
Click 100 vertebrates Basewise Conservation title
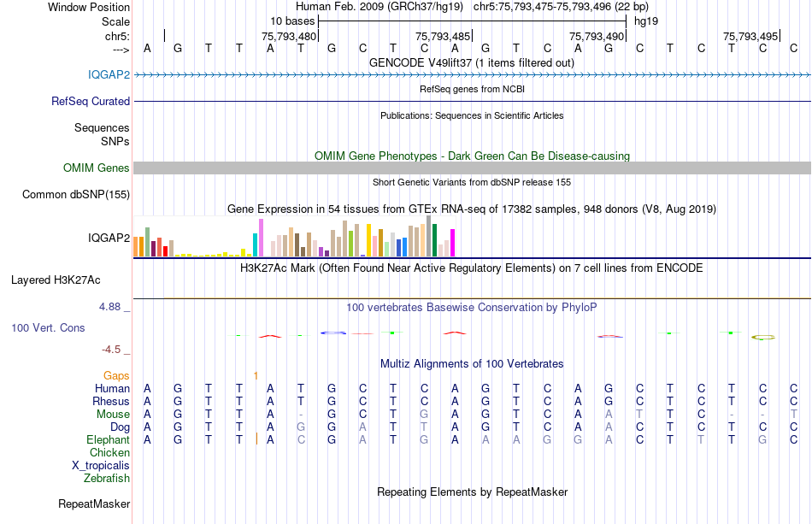point(472,308)
